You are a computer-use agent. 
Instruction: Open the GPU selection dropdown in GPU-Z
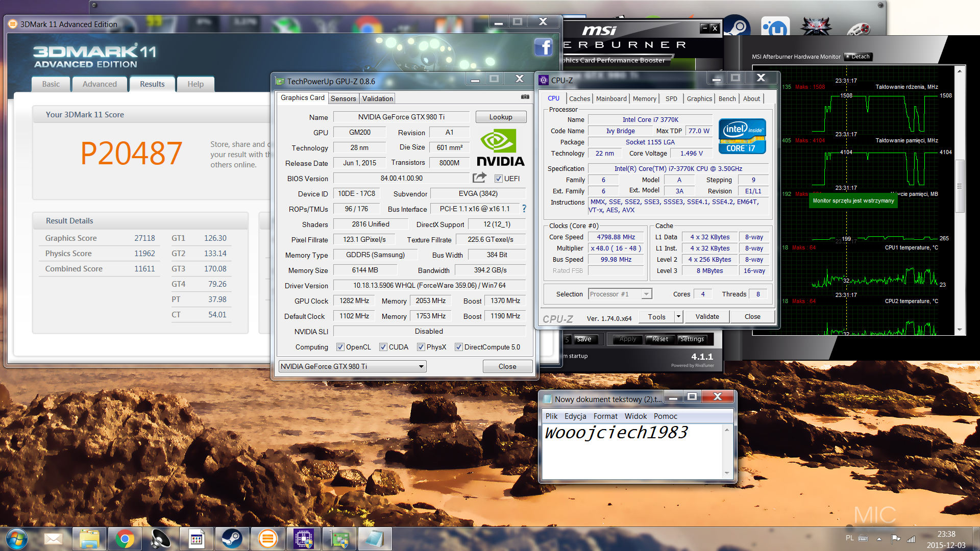pos(353,366)
